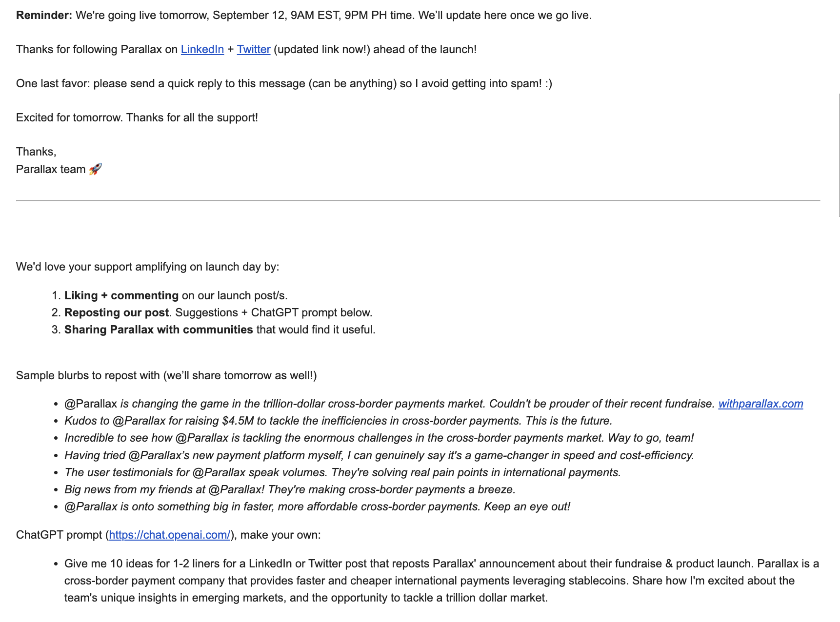Open the Twitter link
This screenshot has width=840, height=622.
click(x=253, y=49)
